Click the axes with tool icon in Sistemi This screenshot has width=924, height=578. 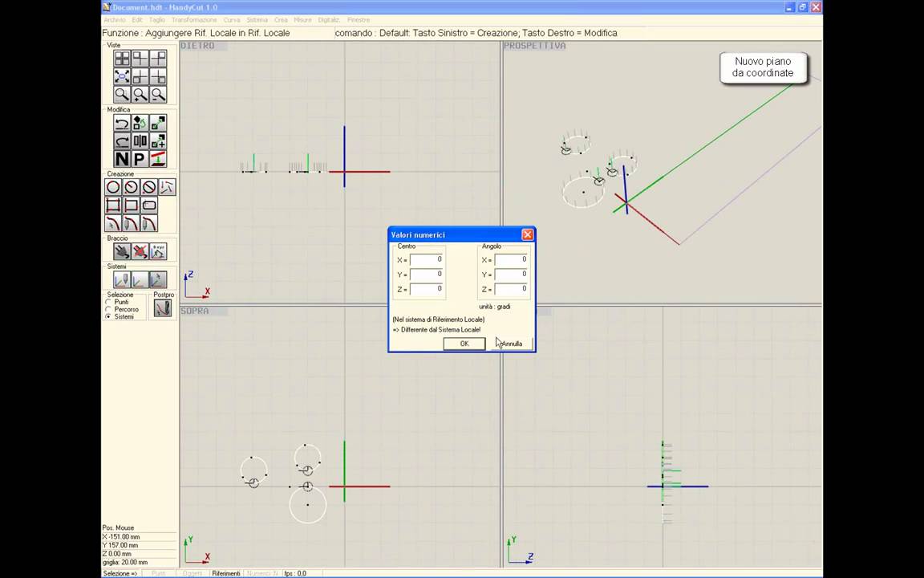pyautogui.click(x=122, y=279)
